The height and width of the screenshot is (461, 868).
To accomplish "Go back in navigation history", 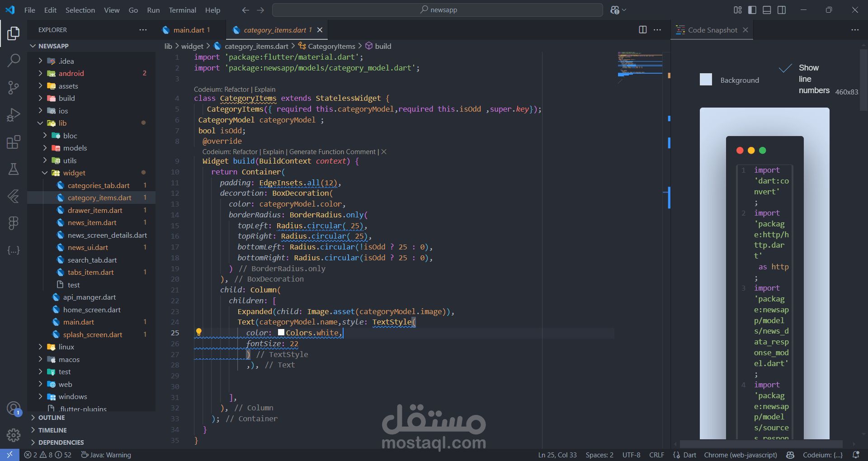I will (x=245, y=10).
